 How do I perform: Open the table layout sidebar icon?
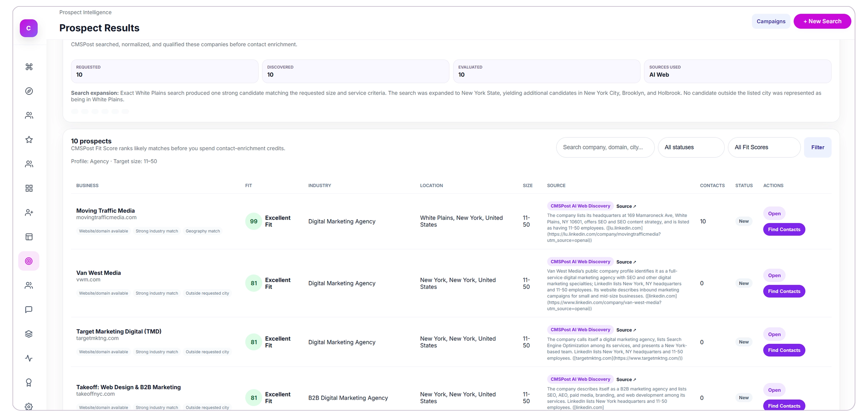pos(29,237)
